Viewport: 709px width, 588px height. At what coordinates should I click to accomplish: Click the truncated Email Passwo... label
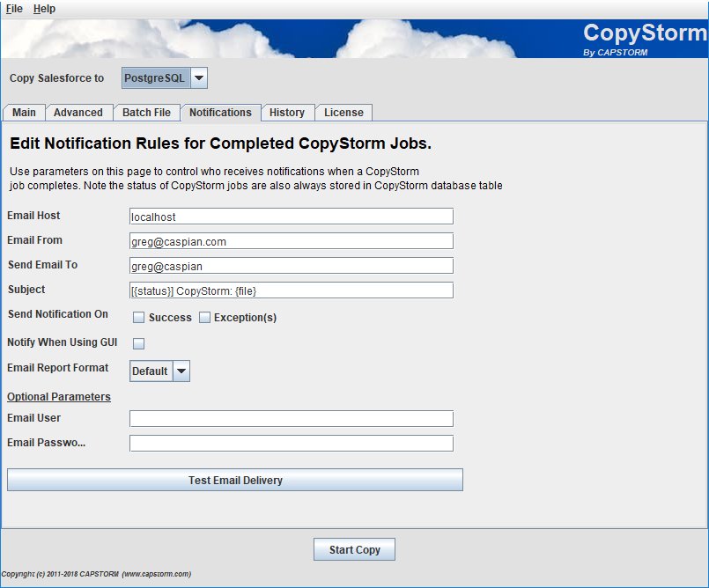tap(46, 443)
